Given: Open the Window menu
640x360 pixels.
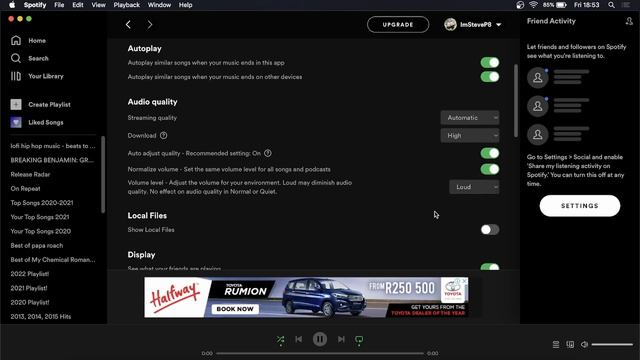Looking at the screenshot, I should [x=159, y=5].
